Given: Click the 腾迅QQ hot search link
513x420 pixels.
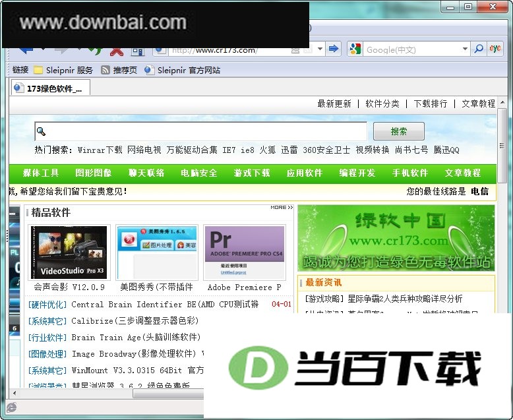Looking at the screenshot, I should click(x=446, y=150).
